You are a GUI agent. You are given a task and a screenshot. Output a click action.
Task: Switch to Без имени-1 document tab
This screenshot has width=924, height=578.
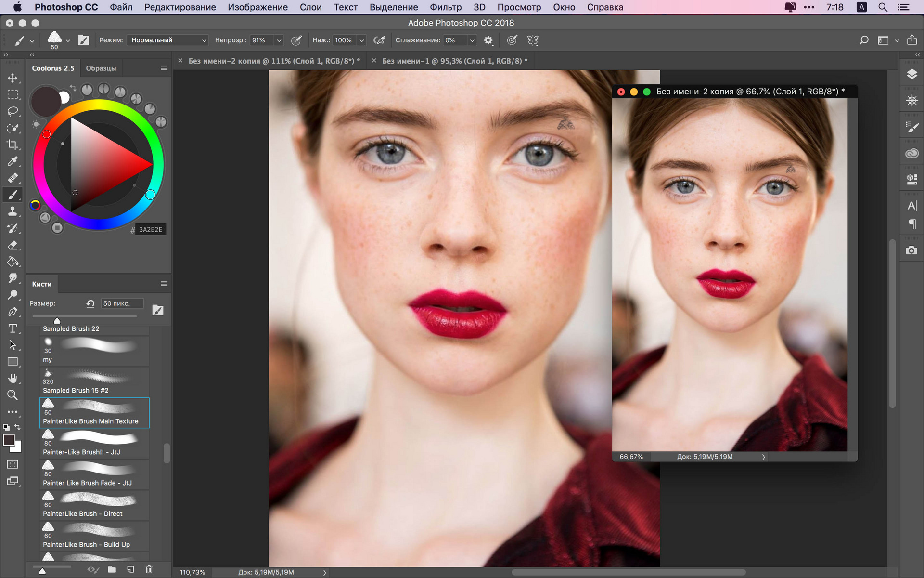(454, 61)
